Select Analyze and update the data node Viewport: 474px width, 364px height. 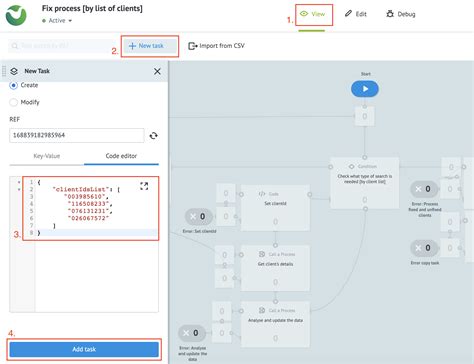[x=275, y=325]
